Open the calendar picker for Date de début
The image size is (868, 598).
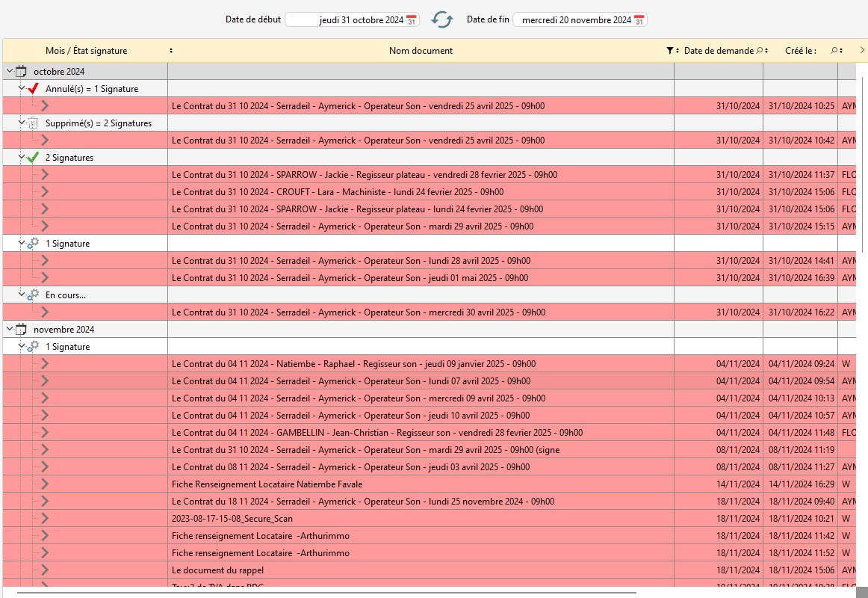(x=412, y=20)
